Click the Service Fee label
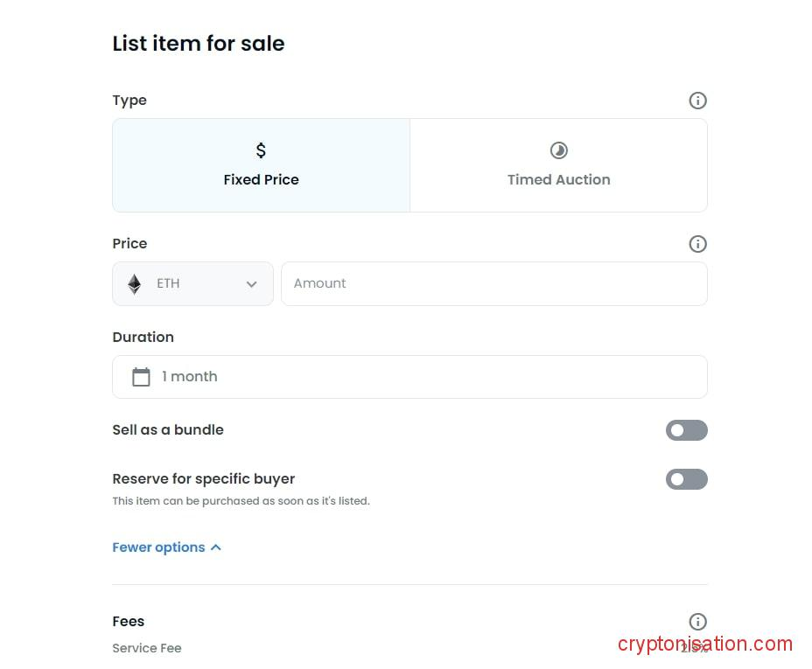The width and height of the screenshot is (812, 669). pos(147,648)
